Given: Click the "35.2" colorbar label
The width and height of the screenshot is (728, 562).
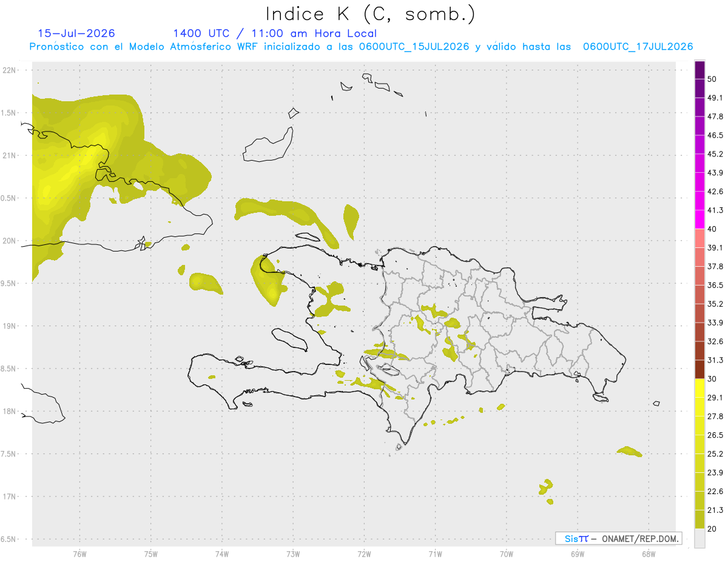Looking at the screenshot, I should (x=715, y=304).
